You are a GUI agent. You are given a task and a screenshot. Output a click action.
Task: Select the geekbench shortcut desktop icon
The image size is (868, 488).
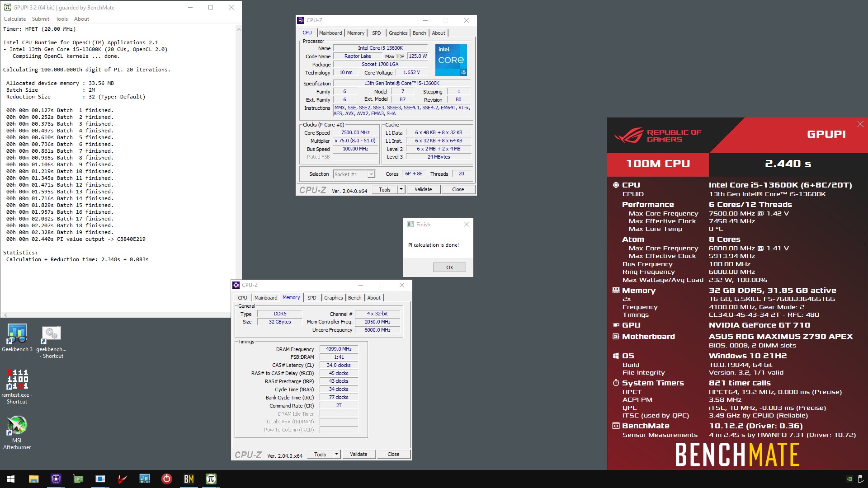[51, 341]
